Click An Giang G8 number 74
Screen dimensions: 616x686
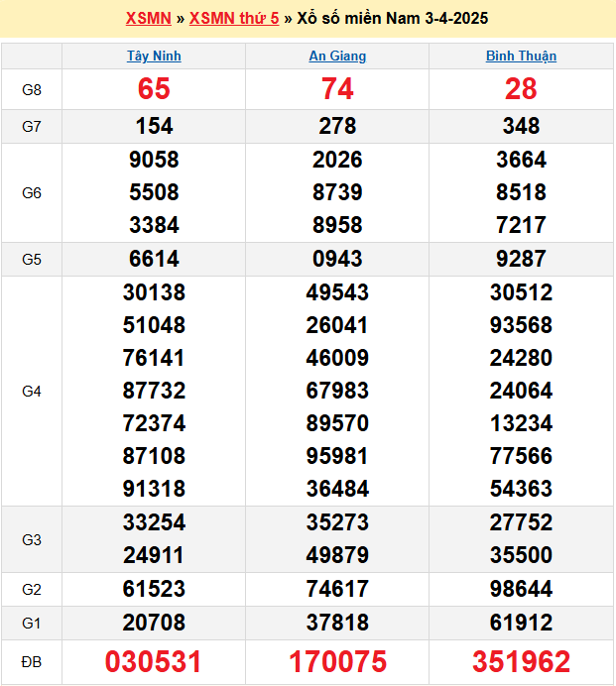click(x=337, y=89)
